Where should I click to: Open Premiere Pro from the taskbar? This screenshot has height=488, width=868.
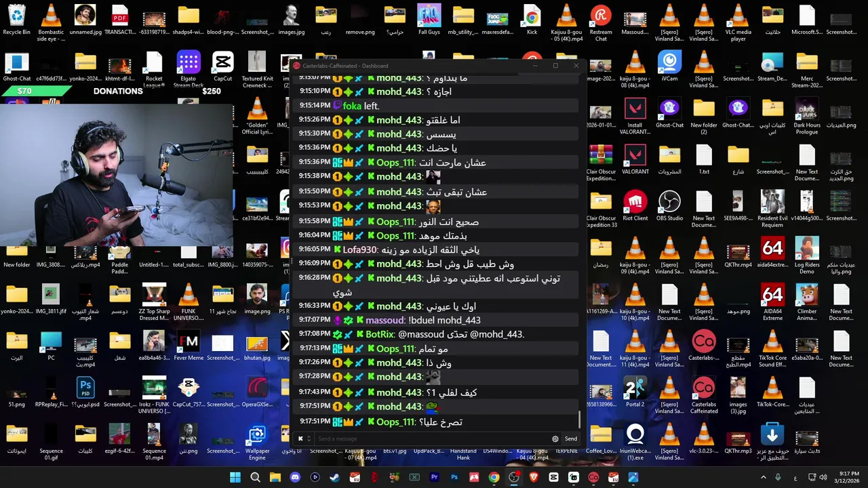coord(435,478)
